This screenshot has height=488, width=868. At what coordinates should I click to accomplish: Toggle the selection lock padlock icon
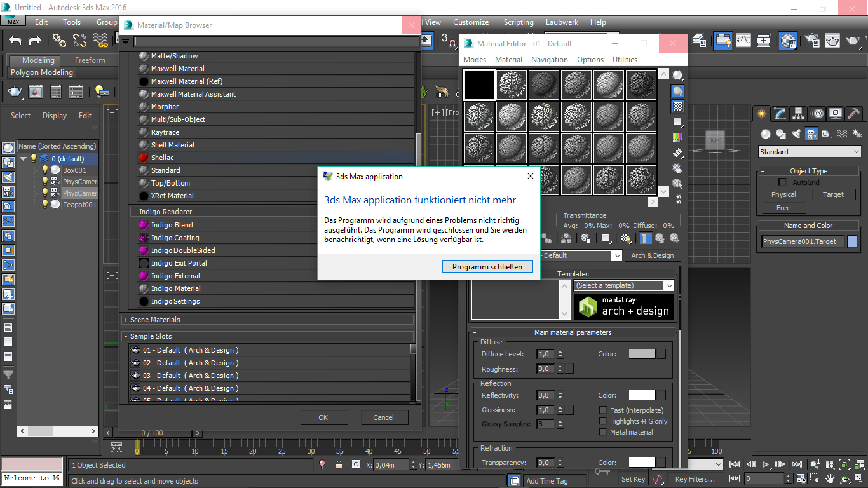[339, 465]
